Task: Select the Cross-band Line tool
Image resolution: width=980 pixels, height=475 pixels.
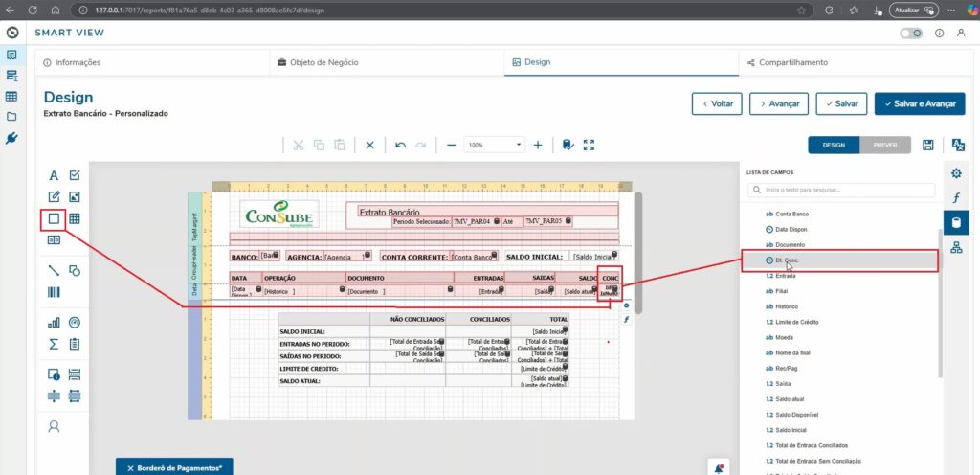Action: [x=54, y=396]
